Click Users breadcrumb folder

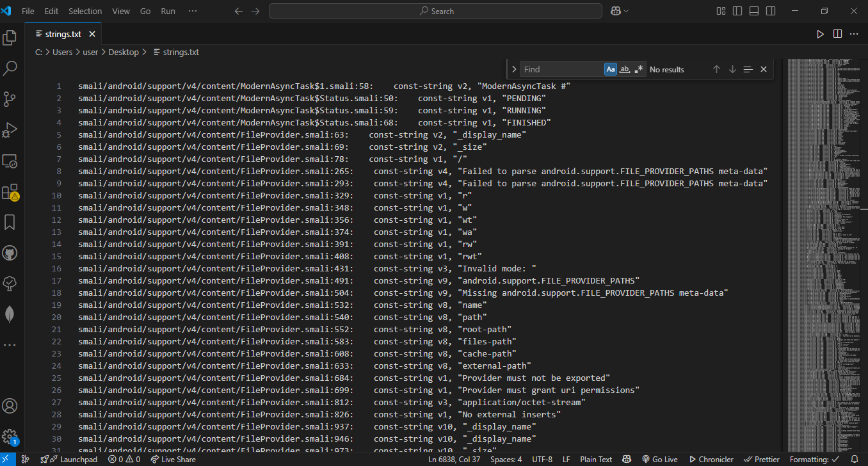point(63,52)
